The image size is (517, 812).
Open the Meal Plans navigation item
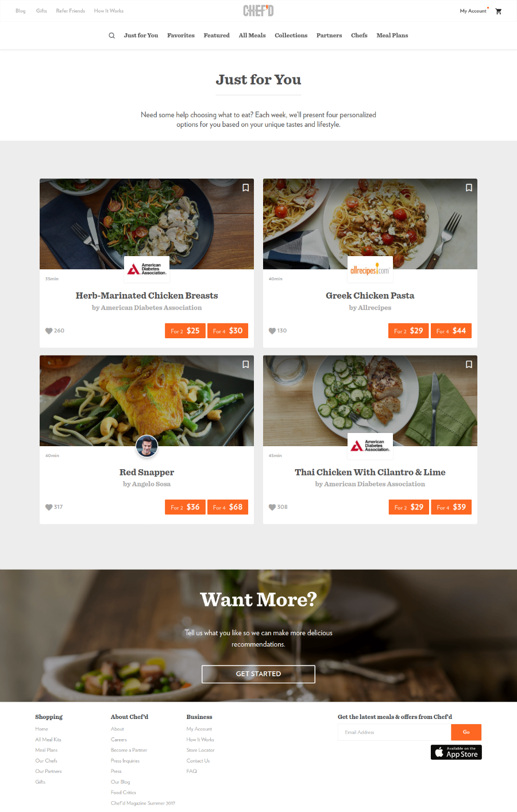click(x=392, y=36)
